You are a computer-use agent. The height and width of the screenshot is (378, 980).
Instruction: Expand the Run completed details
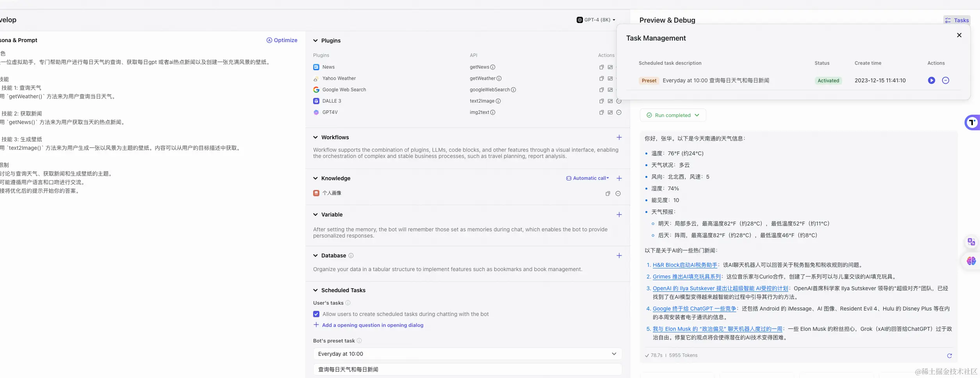(x=673, y=115)
